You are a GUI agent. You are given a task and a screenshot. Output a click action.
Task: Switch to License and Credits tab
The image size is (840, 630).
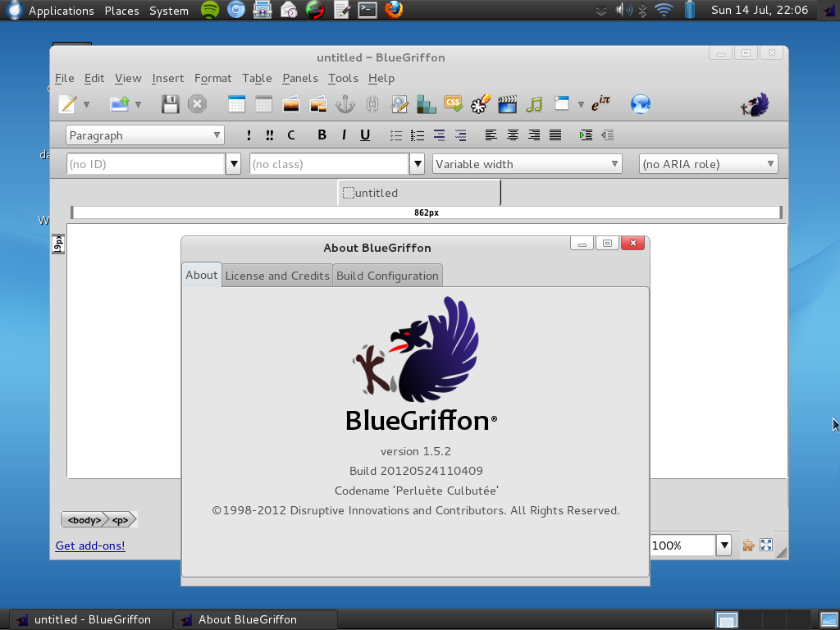(277, 276)
